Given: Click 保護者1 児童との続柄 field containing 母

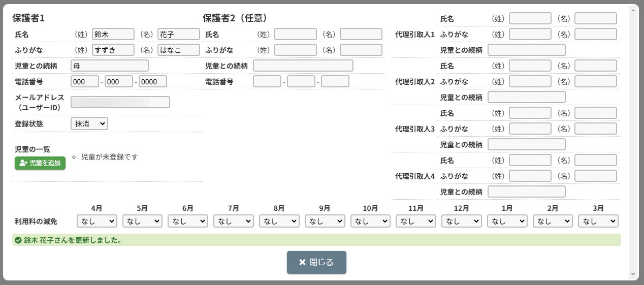Looking at the screenshot, I should point(110,66).
